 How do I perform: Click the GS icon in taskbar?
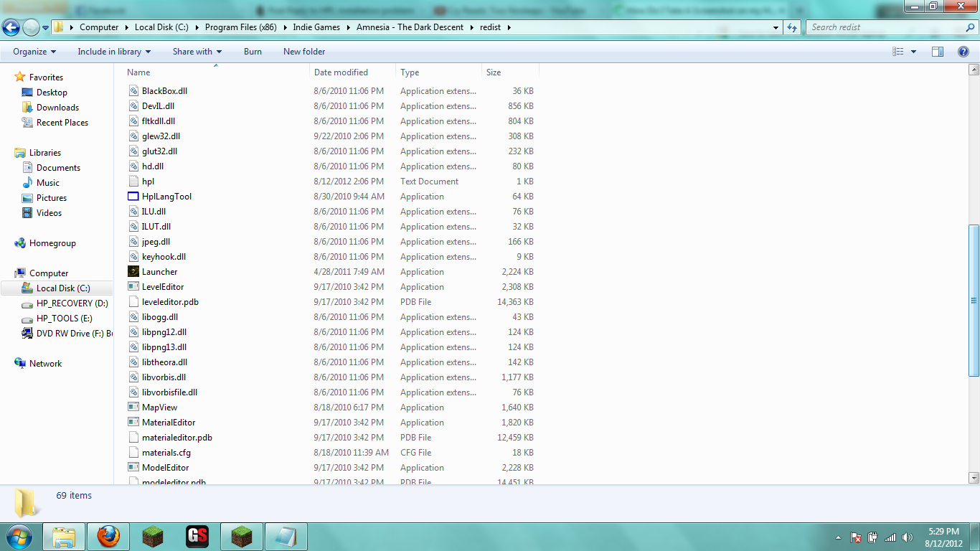(x=197, y=536)
